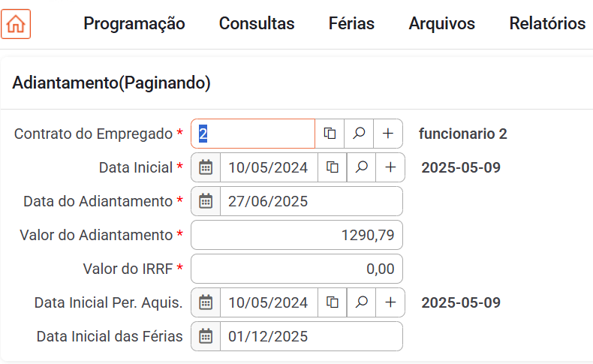
Task: Click plus icon for Data Inicial
Action: click(x=390, y=167)
